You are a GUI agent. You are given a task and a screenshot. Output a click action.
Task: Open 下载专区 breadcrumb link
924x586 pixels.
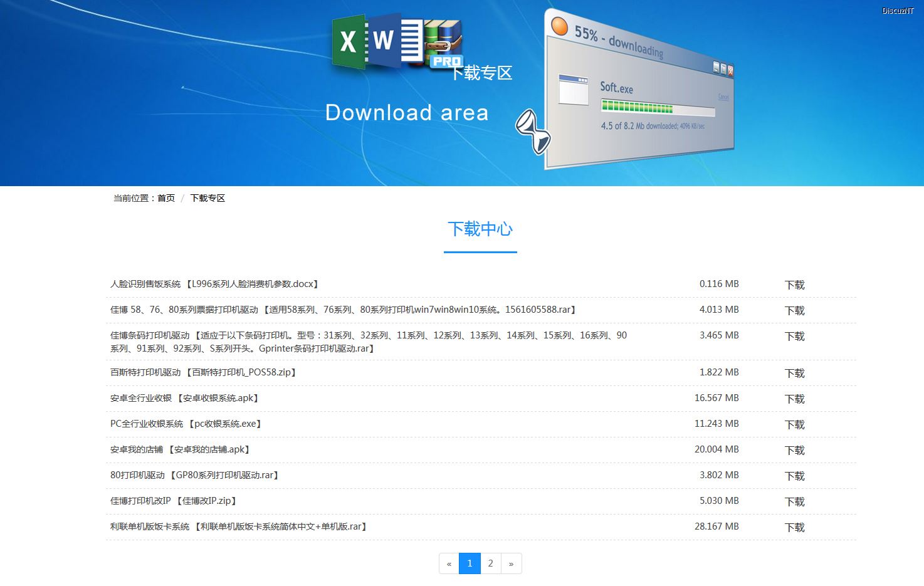point(207,198)
